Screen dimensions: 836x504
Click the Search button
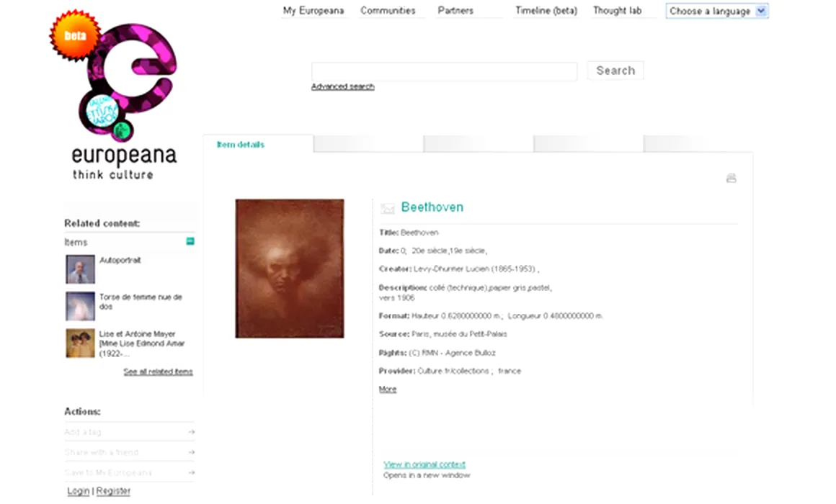click(615, 71)
